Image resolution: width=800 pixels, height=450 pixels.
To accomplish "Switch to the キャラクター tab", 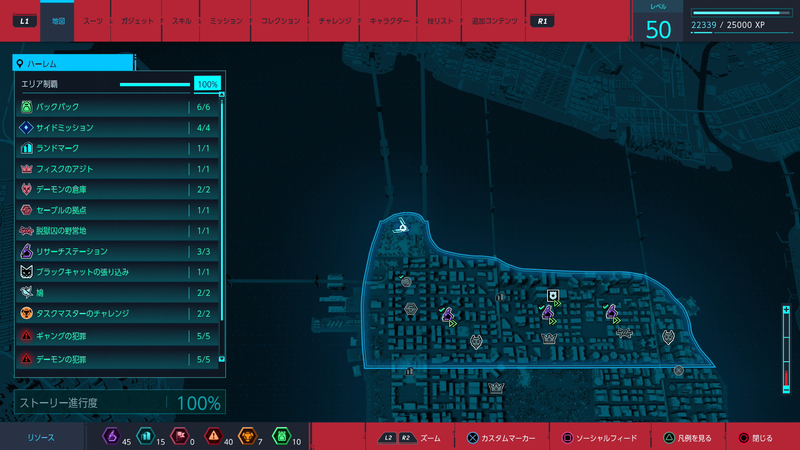I will tap(389, 21).
